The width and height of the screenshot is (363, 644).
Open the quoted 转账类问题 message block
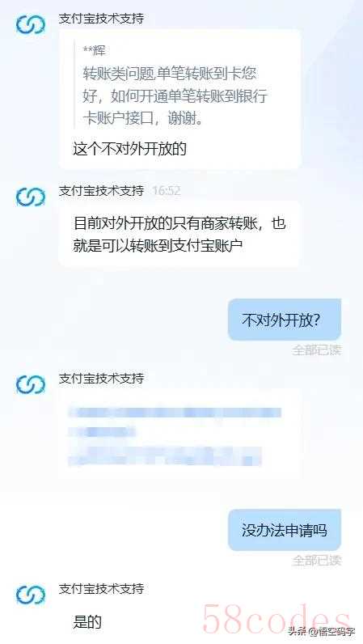coord(174,85)
